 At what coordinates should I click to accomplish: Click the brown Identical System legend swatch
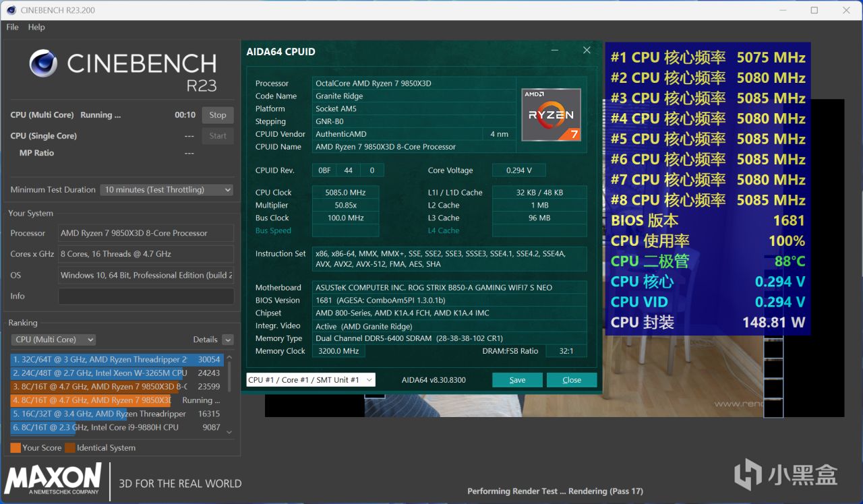(69, 448)
